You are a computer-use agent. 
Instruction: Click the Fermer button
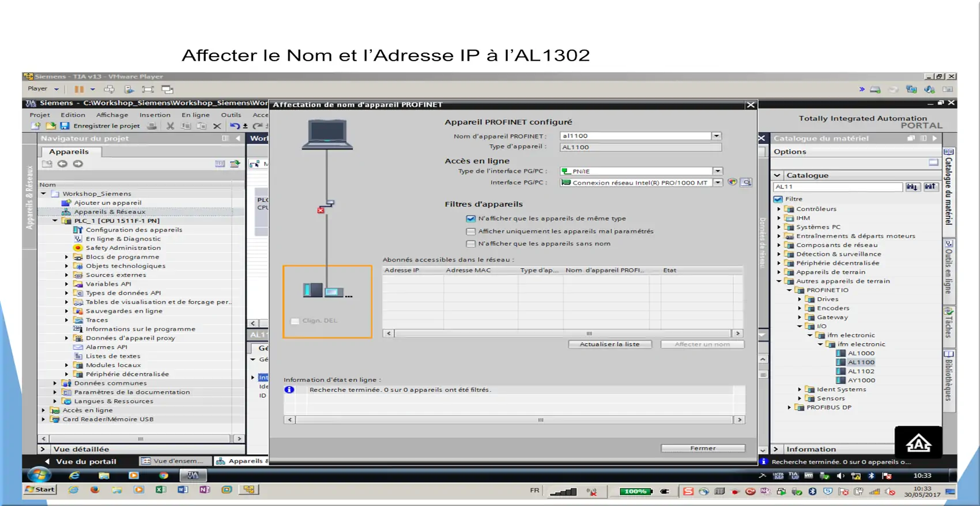click(703, 448)
